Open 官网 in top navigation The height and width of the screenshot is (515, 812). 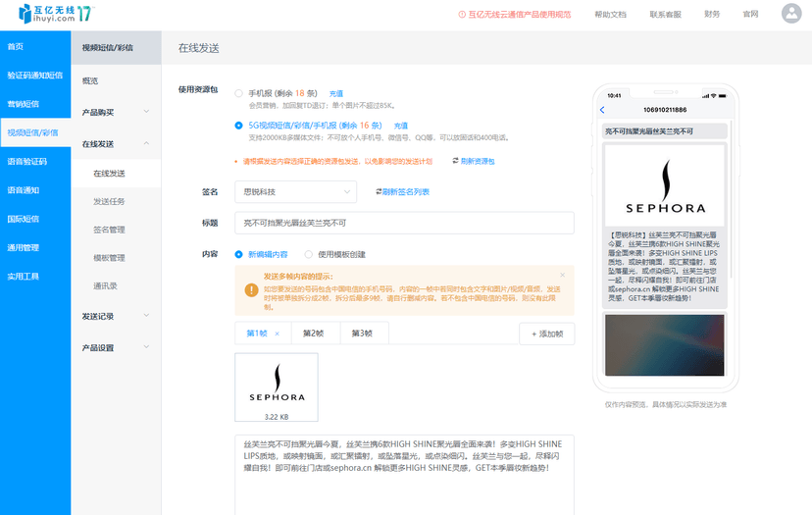click(x=750, y=14)
